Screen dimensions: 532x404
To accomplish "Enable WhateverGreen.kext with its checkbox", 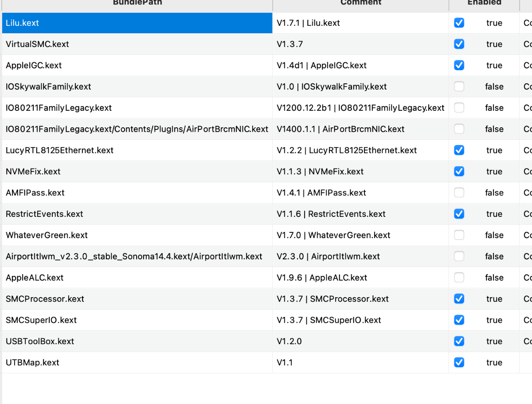I will pos(459,235).
